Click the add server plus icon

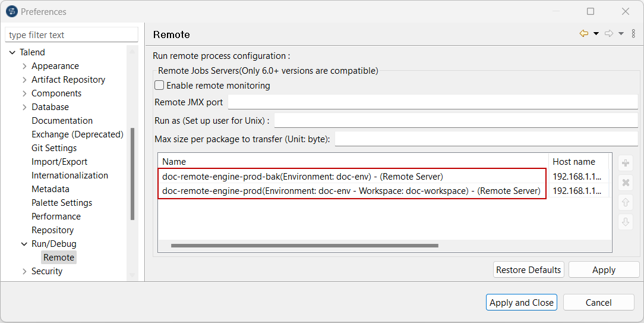coord(625,164)
